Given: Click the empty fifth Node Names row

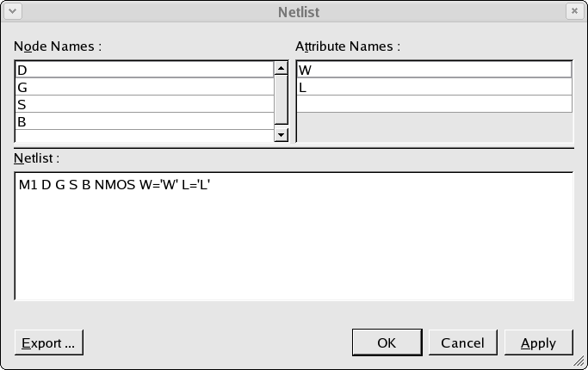Looking at the screenshot, I should pos(145,136).
